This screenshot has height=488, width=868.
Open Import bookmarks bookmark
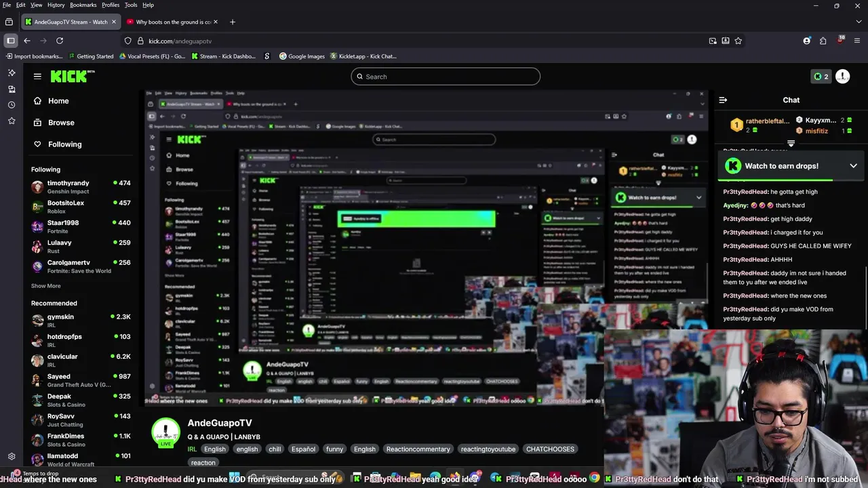click(33, 56)
